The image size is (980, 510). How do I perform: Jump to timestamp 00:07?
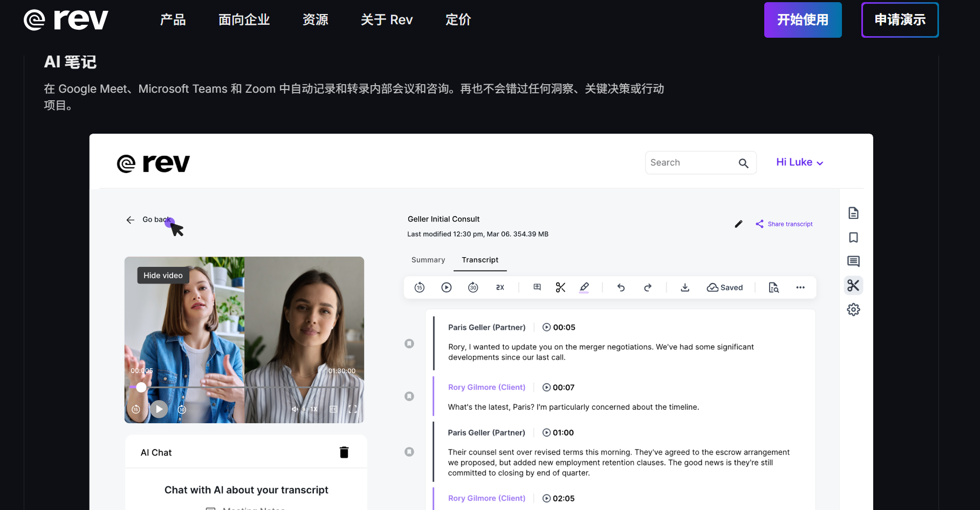tap(558, 387)
